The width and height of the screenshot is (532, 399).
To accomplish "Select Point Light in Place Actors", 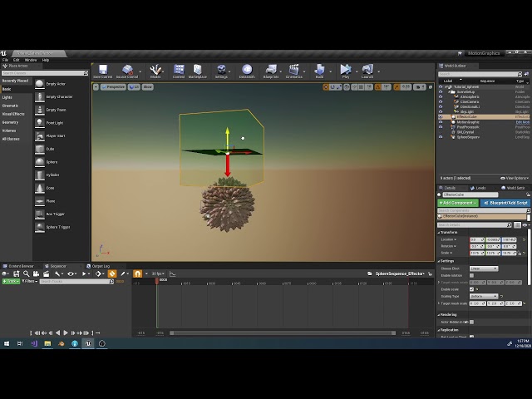I will (x=55, y=123).
